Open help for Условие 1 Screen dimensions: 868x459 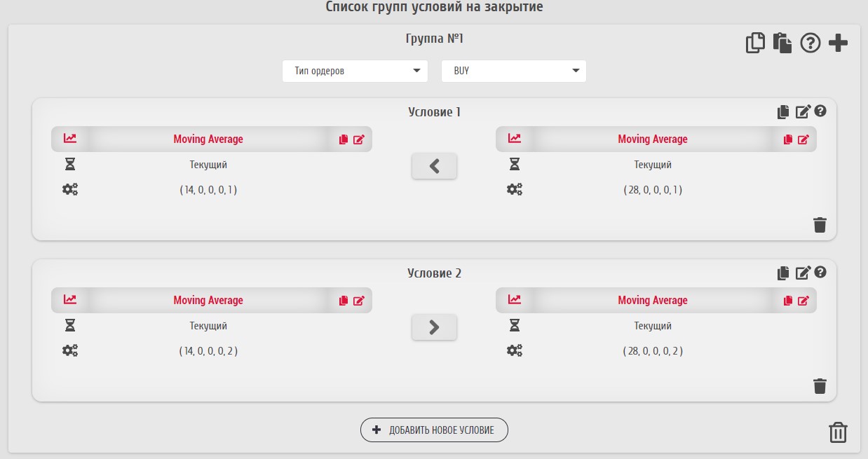click(x=820, y=111)
